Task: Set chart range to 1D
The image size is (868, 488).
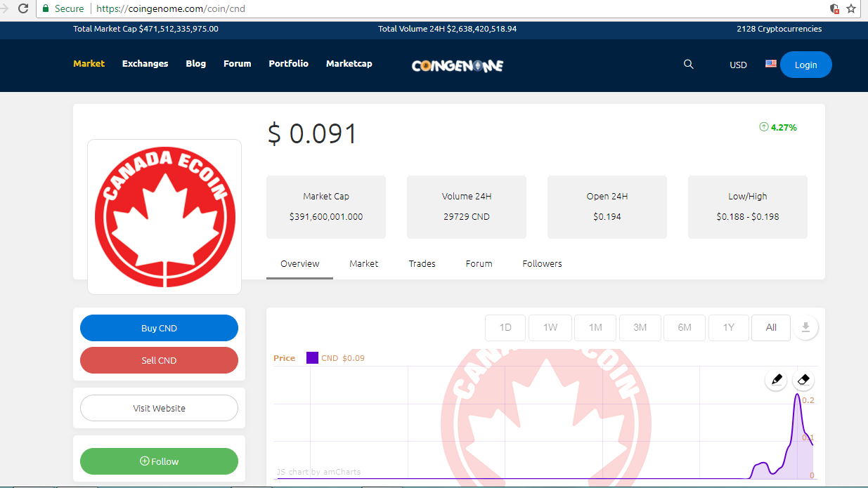Action: [x=505, y=327]
